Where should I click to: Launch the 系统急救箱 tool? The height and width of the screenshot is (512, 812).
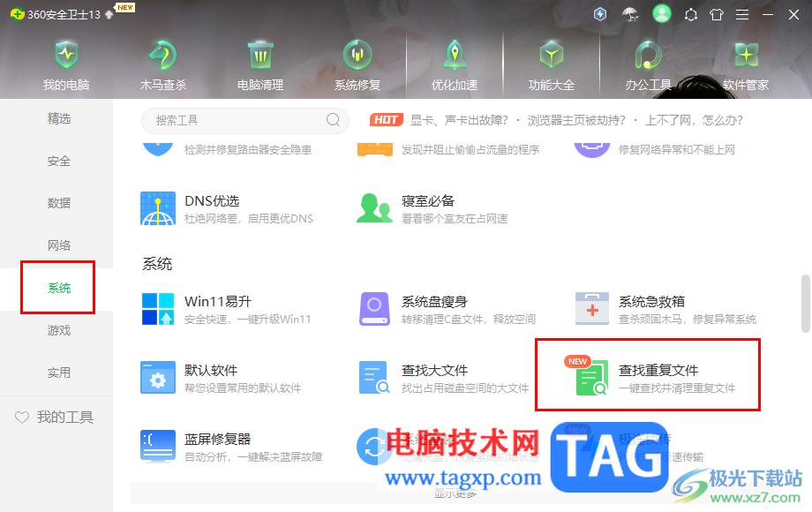tap(666, 309)
